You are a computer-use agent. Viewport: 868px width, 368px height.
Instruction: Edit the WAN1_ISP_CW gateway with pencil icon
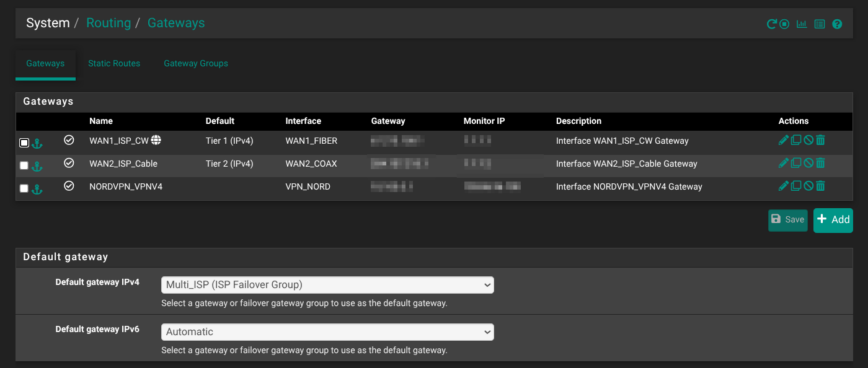pyautogui.click(x=783, y=141)
